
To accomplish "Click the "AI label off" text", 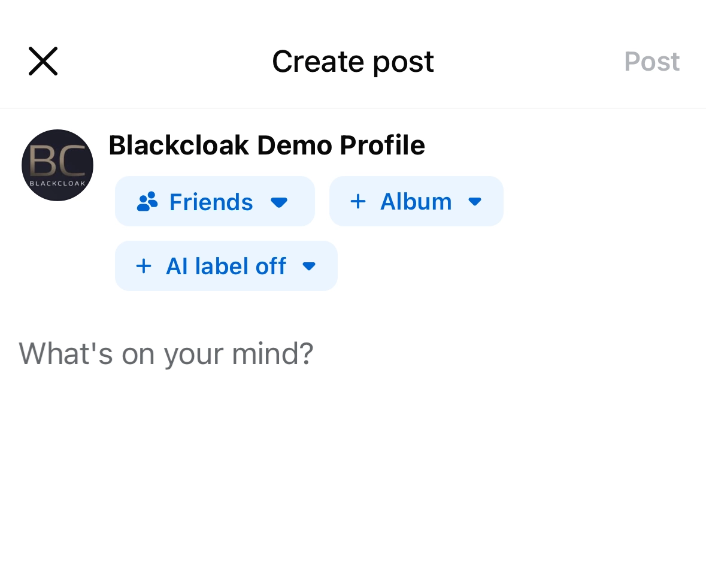I will click(x=226, y=266).
